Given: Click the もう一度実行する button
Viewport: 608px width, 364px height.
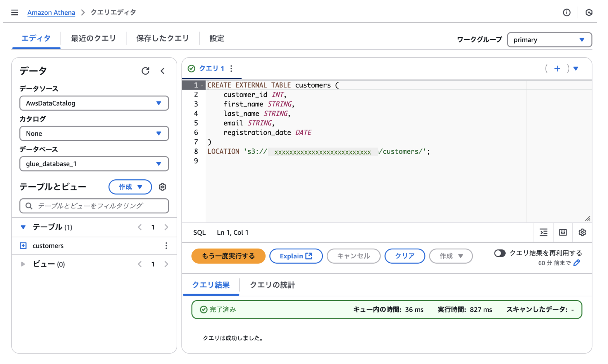Looking at the screenshot, I should (228, 256).
